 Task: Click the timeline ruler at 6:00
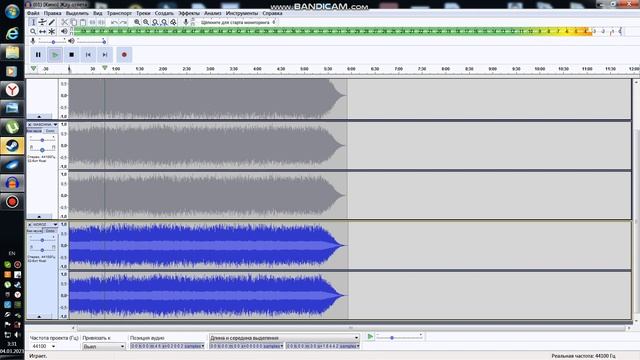pos(351,69)
